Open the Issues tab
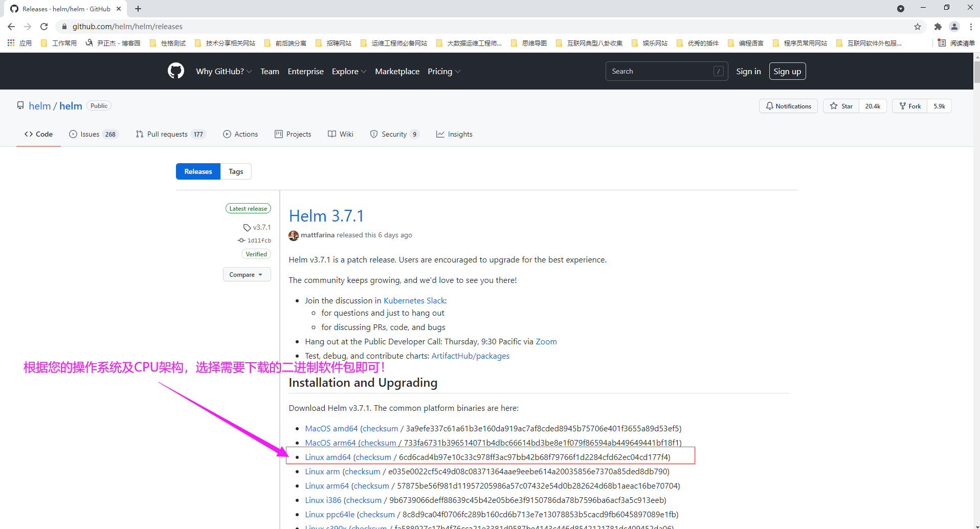This screenshot has width=980, height=529. coord(94,134)
